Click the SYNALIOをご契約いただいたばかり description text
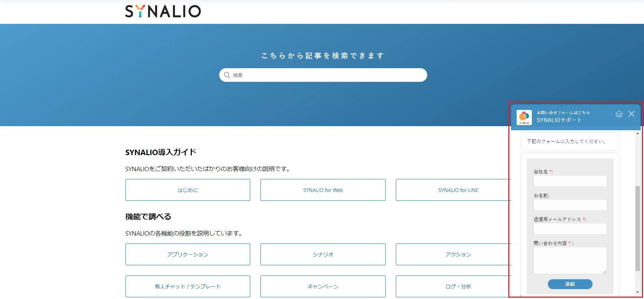The image size is (644, 299). [x=208, y=169]
